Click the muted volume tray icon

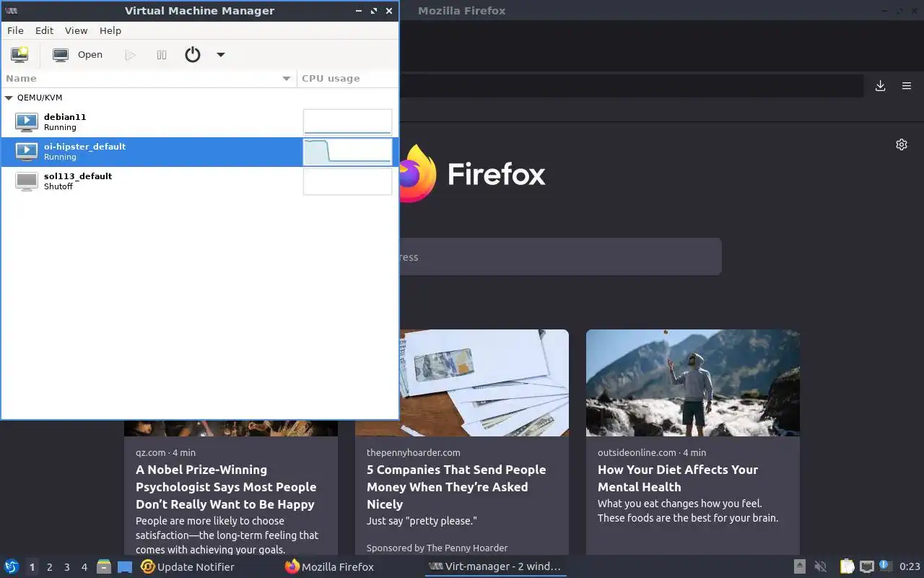821,567
